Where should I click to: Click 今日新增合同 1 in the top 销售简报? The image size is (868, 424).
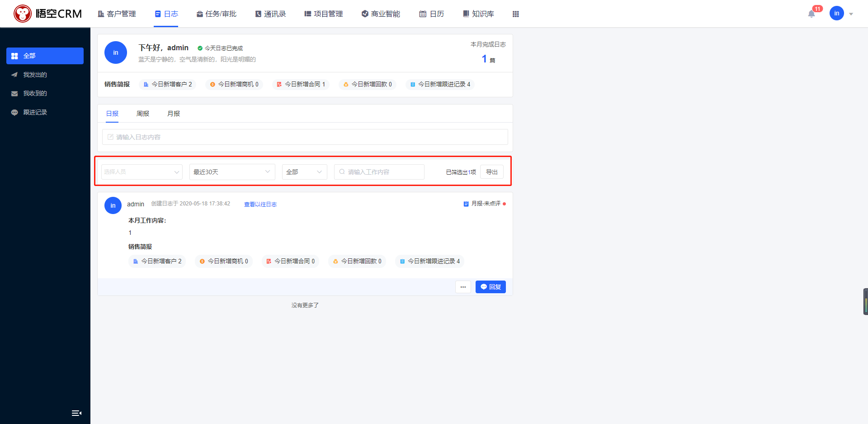[301, 84]
